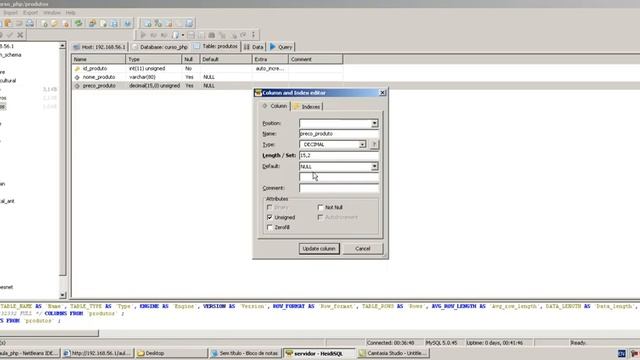Select the Column tab in the dialog
Viewport: 640px width, 360px height.
(x=275, y=106)
